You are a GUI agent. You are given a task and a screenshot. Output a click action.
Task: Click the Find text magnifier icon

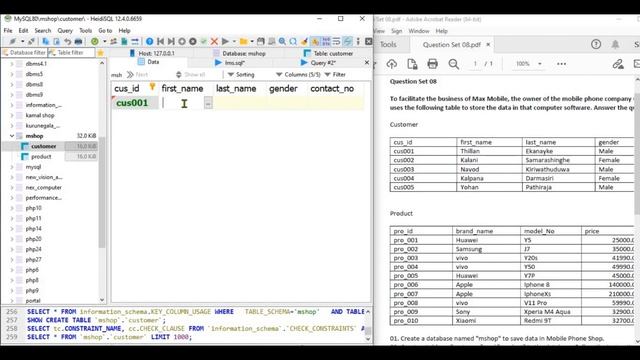pyautogui.click(x=282, y=41)
